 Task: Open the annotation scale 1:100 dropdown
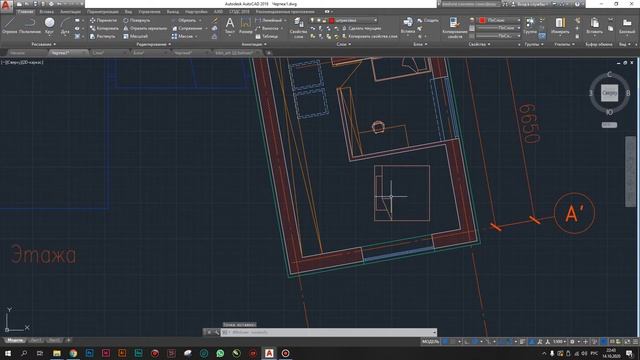coord(559,341)
